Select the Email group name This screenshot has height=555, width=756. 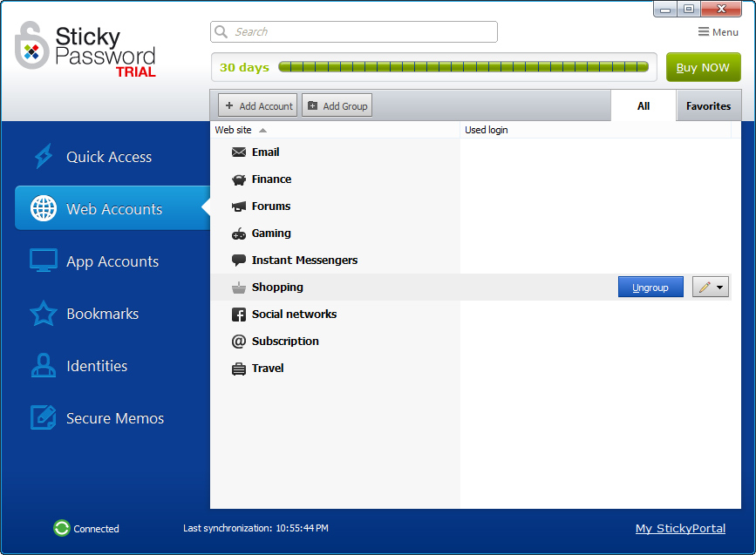tap(266, 152)
